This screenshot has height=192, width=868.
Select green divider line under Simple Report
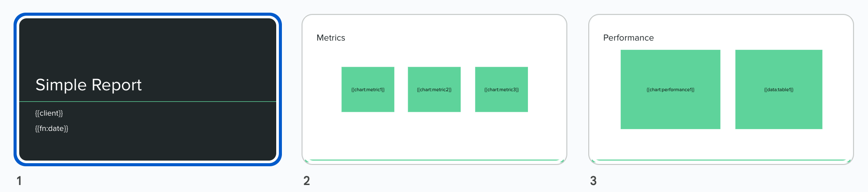point(148,102)
